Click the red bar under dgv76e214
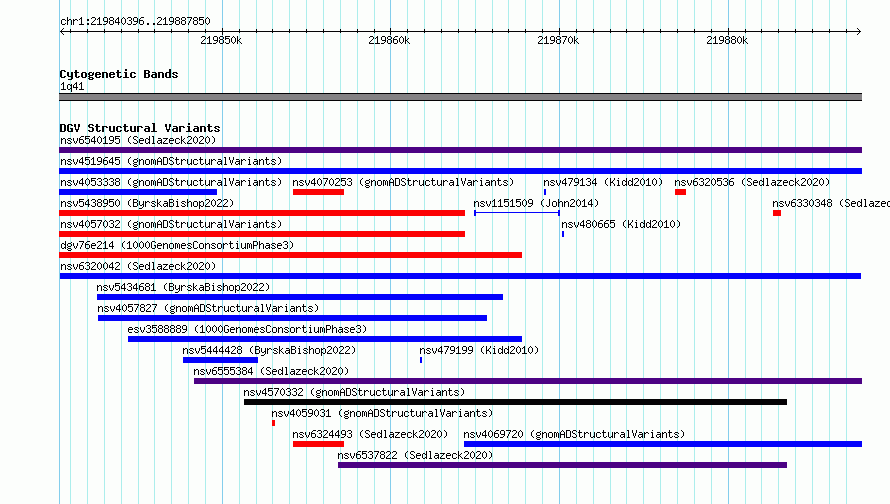Screen dimensions: 890x504 coord(291,255)
